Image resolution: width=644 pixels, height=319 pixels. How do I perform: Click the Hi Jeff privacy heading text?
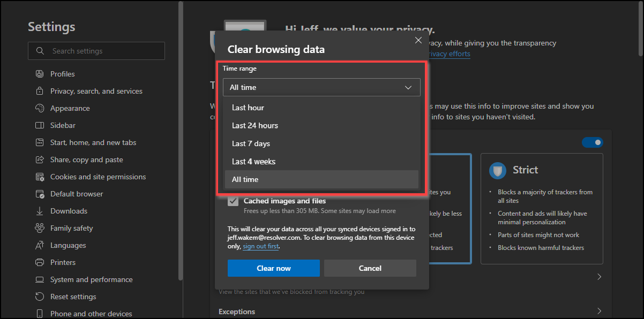tap(360, 29)
